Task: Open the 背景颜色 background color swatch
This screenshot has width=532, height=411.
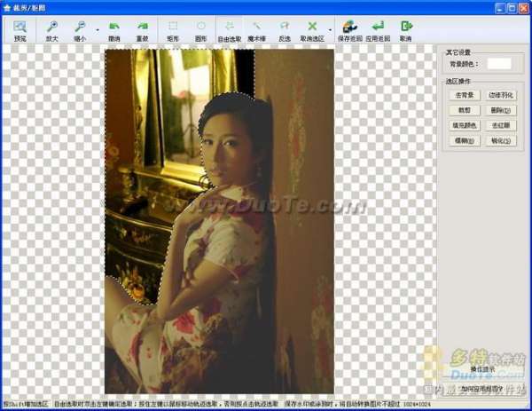Action: pyautogui.click(x=499, y=64)
